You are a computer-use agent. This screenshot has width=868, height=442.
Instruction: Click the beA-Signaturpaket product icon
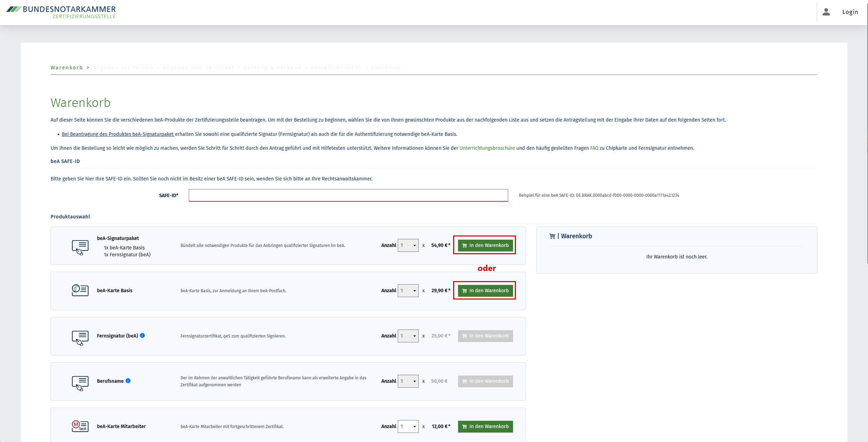coord(80,247)
